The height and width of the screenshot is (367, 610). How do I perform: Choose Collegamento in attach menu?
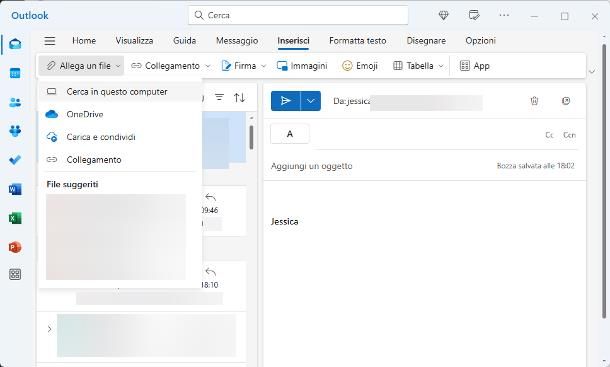coord(120,160)
